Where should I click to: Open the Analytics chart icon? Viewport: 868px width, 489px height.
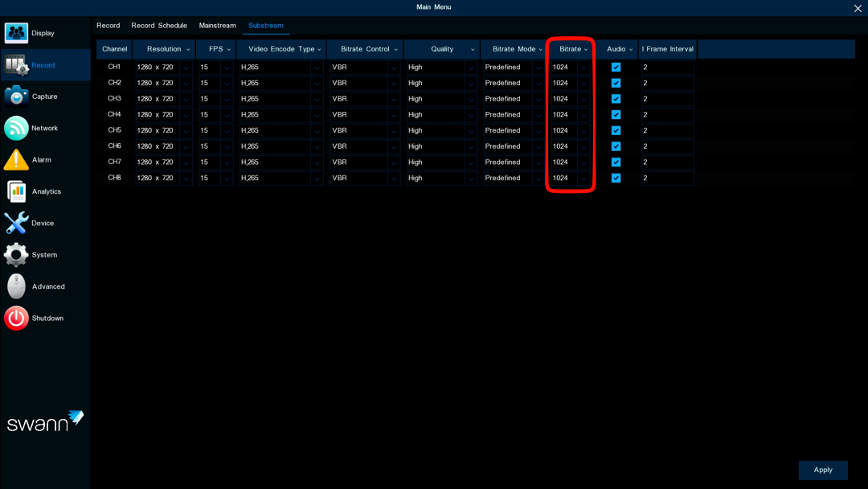(x=17, y=191)
